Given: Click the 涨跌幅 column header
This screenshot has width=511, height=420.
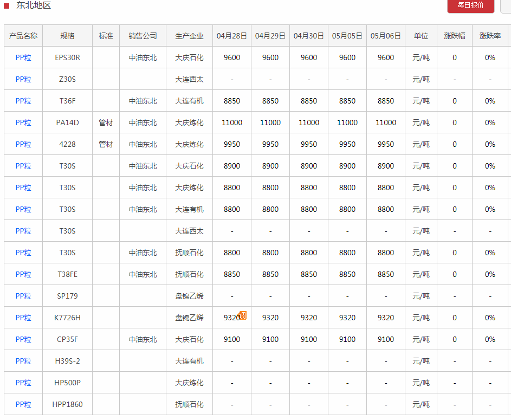Looking at the screenshot, I should click(455, 36).
